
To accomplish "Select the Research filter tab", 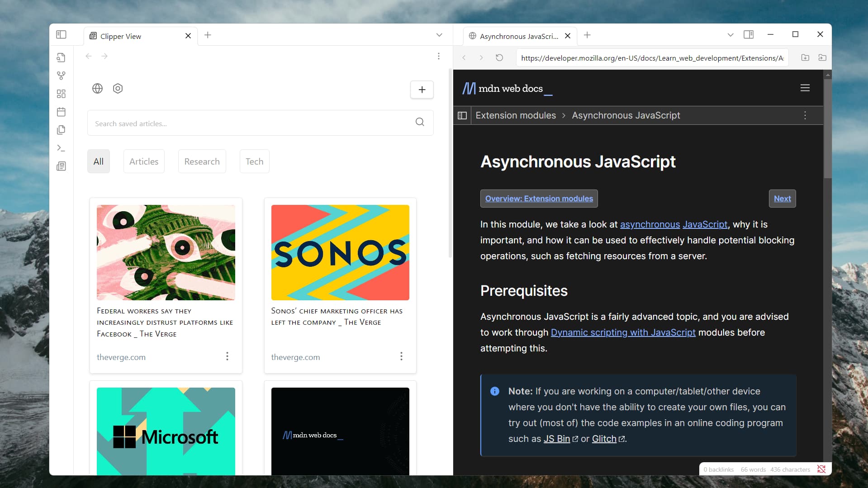I will [202, 161].
